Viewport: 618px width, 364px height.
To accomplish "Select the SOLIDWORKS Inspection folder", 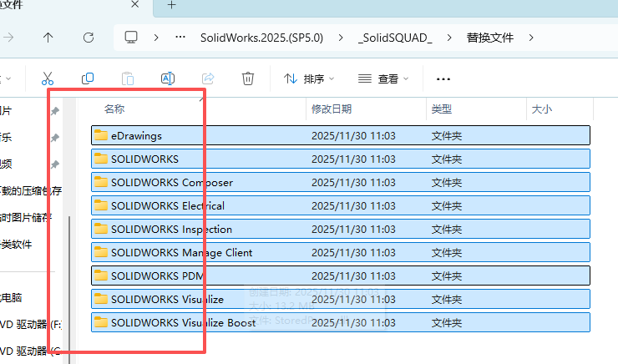I will pos(341,229).
